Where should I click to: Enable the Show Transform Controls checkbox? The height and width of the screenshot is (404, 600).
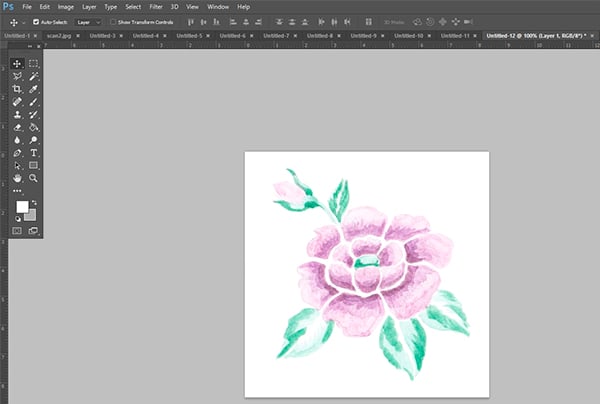tap(113, 22)
